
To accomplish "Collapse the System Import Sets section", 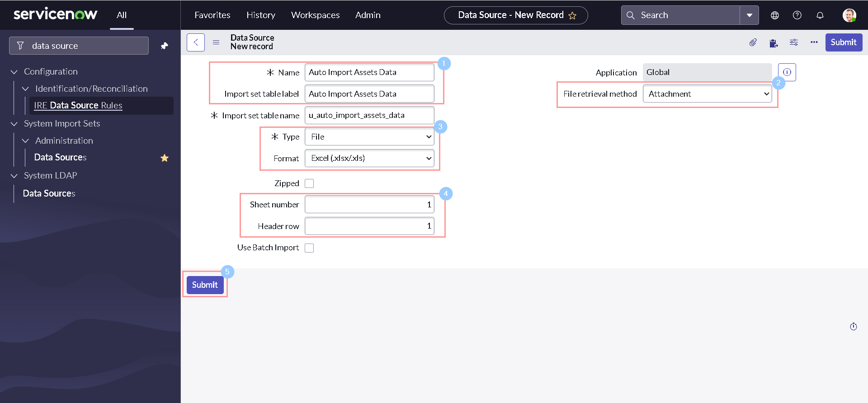I will (x=14, y=124).
